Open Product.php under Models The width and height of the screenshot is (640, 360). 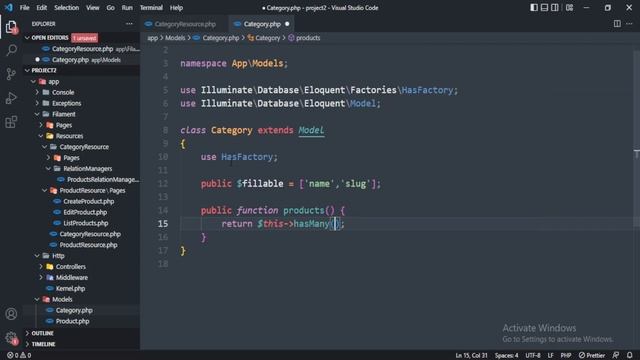[72, 321]
